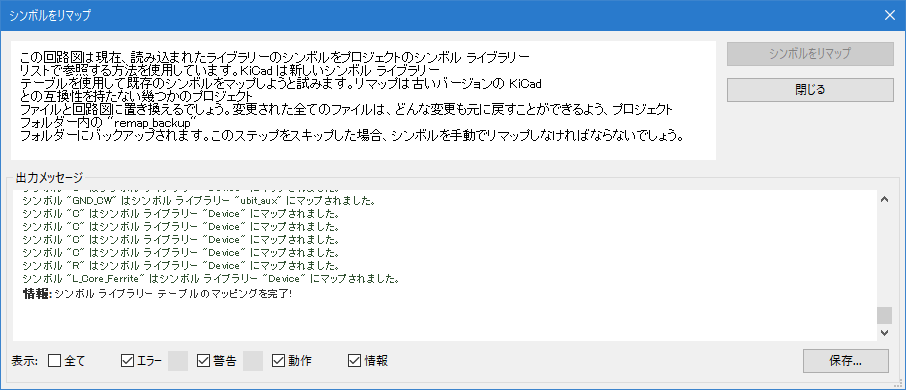Enable the 全て display checkbox
Screen dimensions: 906x390
tap(54, 361)
